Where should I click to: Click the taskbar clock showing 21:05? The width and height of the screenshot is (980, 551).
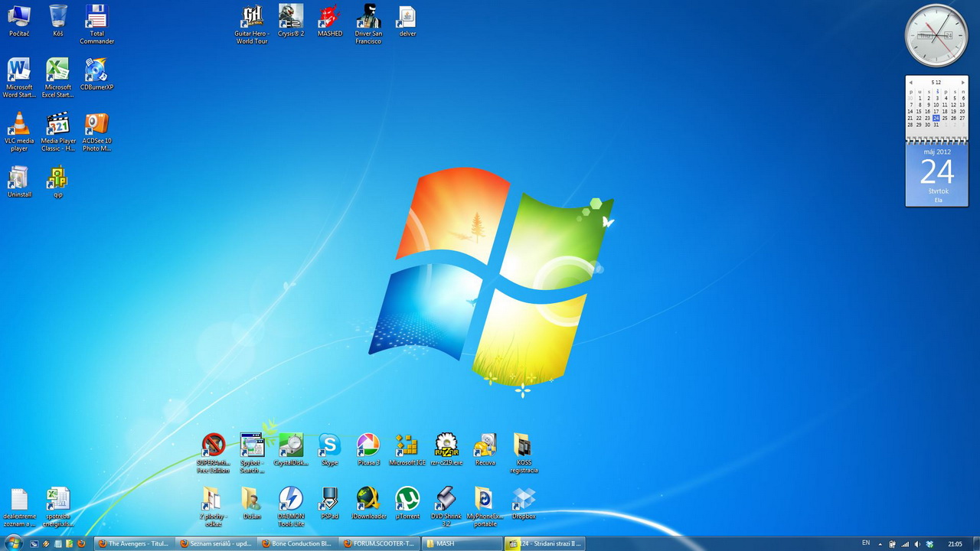pos(955,544)
